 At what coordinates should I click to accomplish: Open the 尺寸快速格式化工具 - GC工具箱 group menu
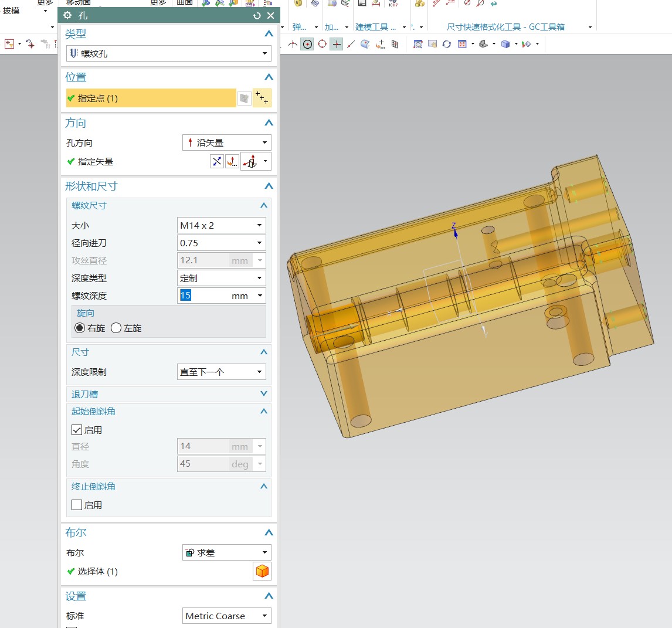pos(590,27)
